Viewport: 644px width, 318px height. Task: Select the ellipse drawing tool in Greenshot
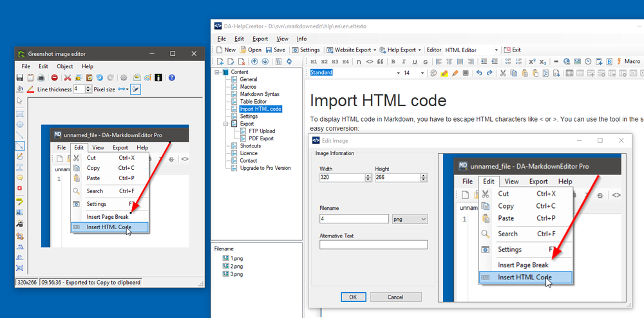[20, 125]
